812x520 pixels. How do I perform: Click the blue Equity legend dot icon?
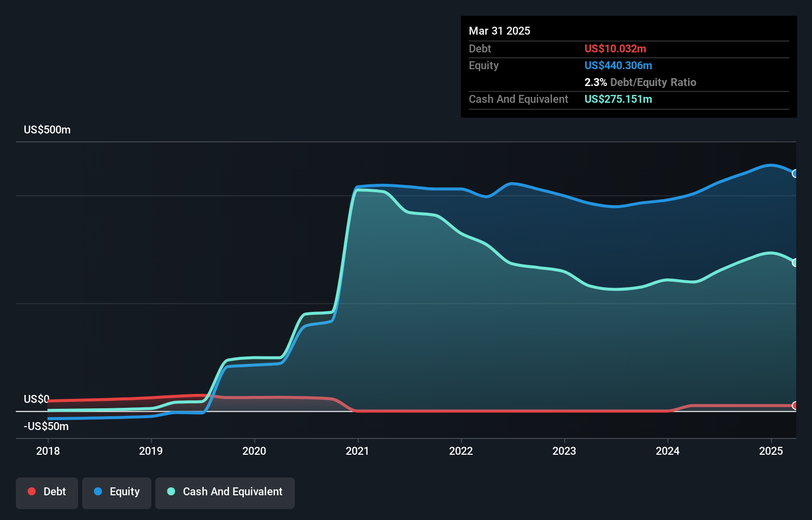click(98, 491)
